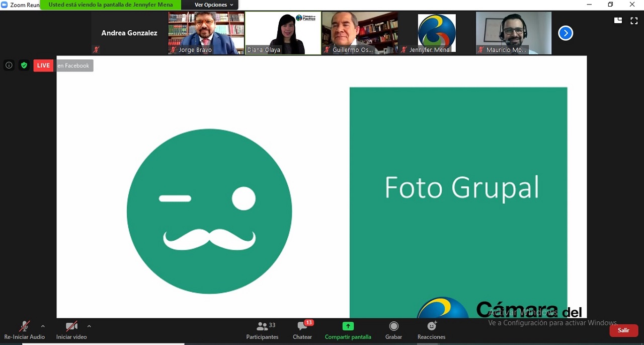
Task: Open the Participantes panel
Action: (262, 330)
